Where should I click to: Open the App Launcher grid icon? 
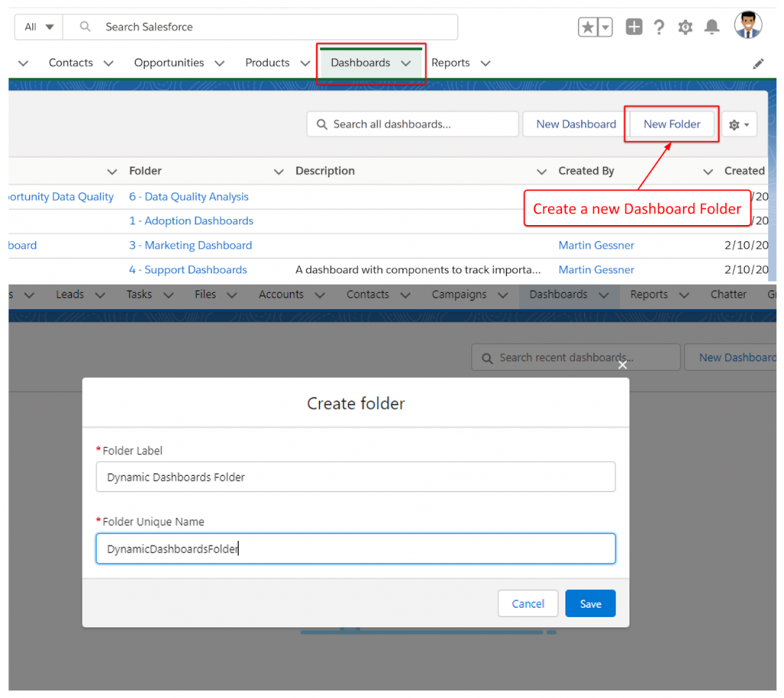[x=634, y=26]
